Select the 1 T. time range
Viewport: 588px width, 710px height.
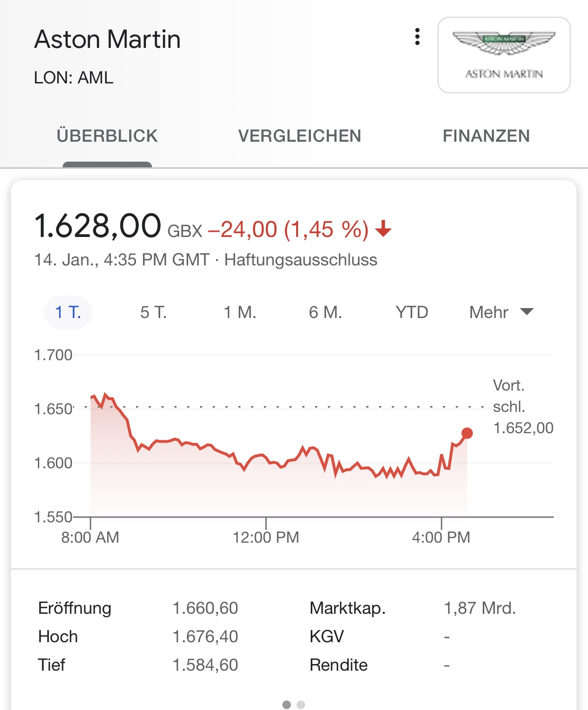pos(68,312)
